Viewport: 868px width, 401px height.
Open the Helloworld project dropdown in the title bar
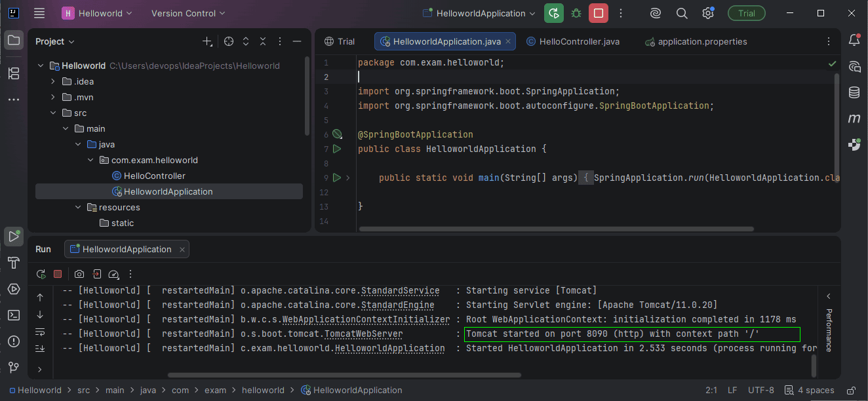[x=97, y=13]
